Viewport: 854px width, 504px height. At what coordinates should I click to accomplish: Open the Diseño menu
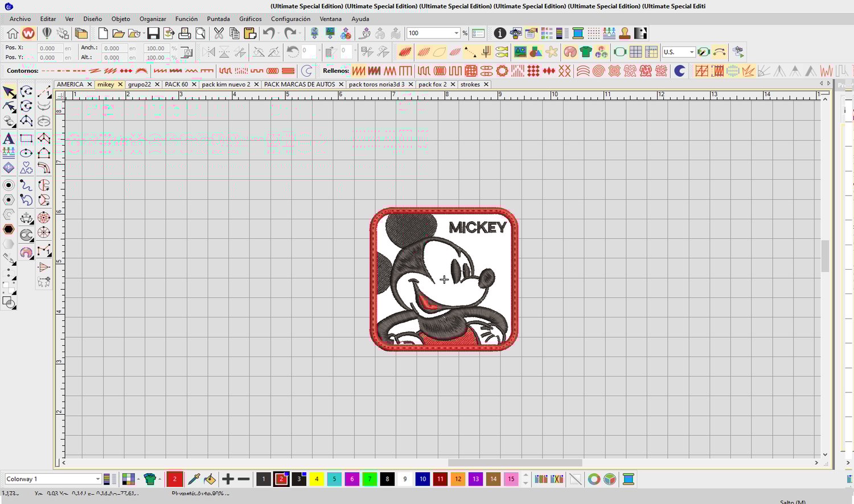point(92,19)
